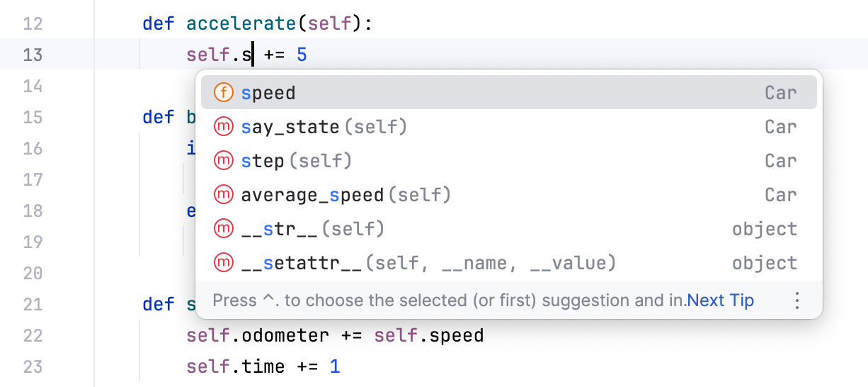Click the orange field icon beside speed
The height and width of the screenshot is (387, 868).
223,93
